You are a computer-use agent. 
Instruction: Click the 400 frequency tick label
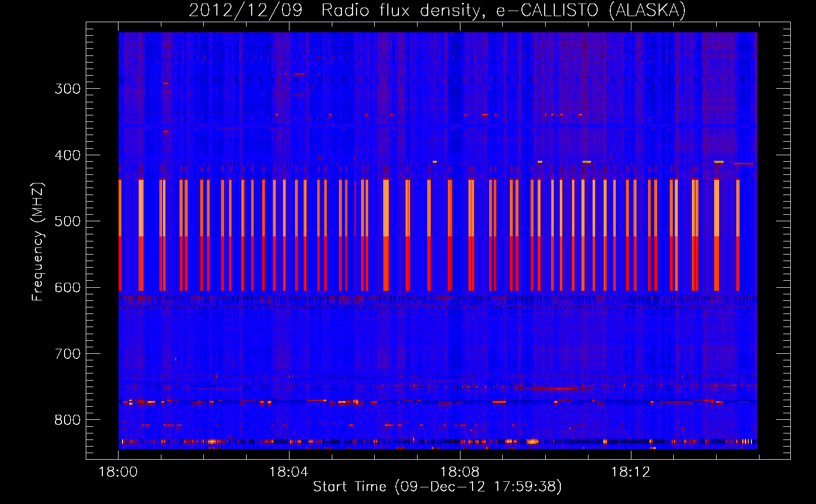pos(68,155)
